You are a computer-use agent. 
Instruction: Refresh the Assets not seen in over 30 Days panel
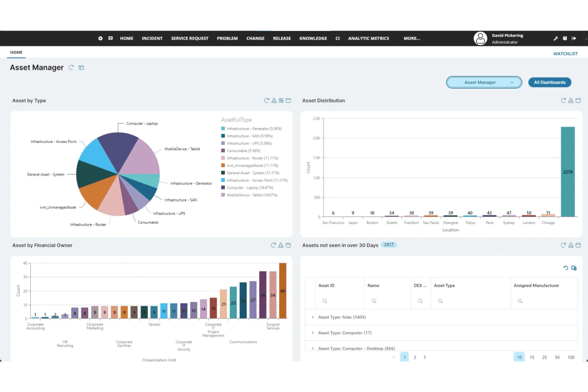pyautogui.click(x=563, y=245)
